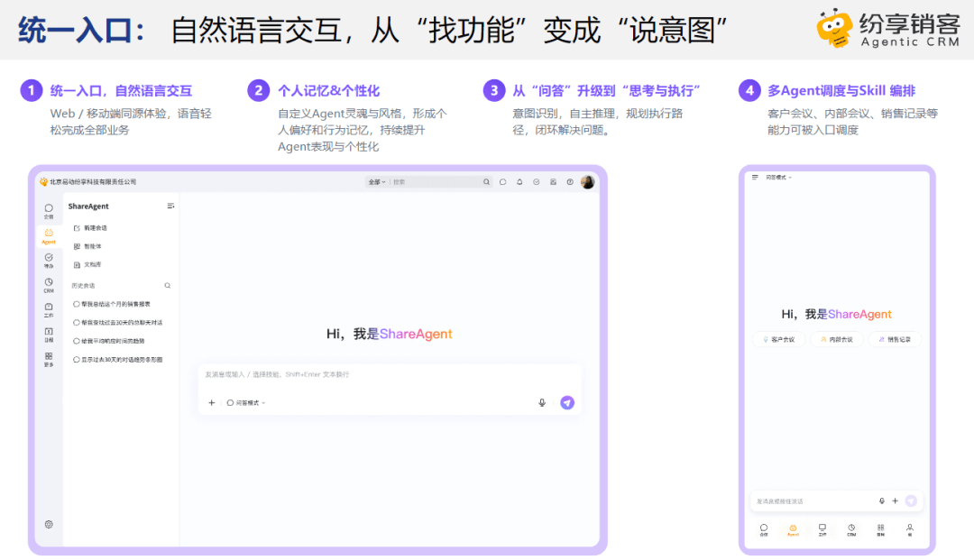Click magnifier icon in top search bar
Image resolution: width=974 pixels, height=560 pixels.
486,182
